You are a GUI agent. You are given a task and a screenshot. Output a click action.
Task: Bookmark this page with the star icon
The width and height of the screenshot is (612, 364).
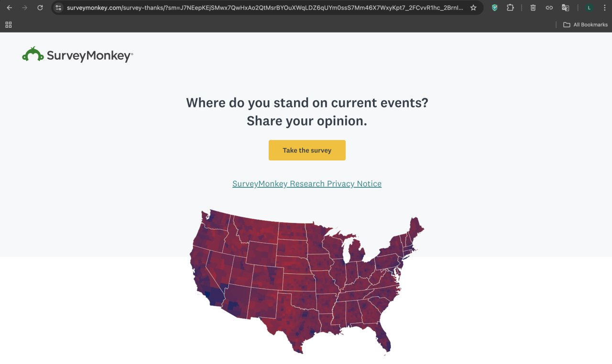[473, 8]
